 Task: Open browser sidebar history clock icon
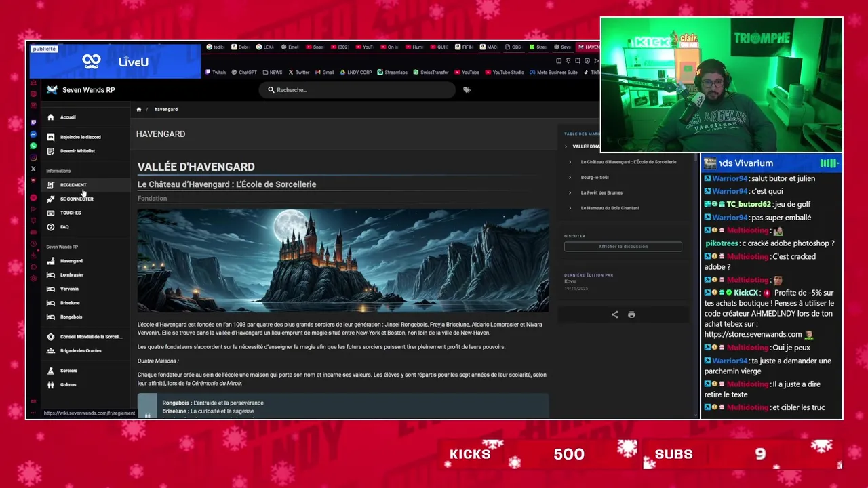33,244
